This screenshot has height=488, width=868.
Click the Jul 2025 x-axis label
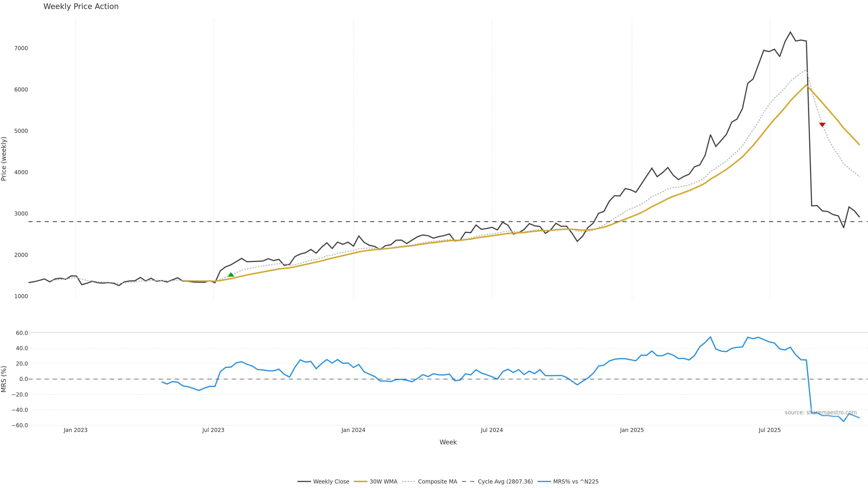pos(769,430)
